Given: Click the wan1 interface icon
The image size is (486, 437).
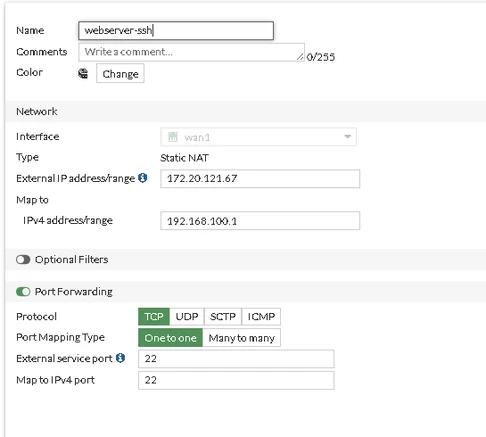Looking at the screenshot, I should click(x=173, y=137).
